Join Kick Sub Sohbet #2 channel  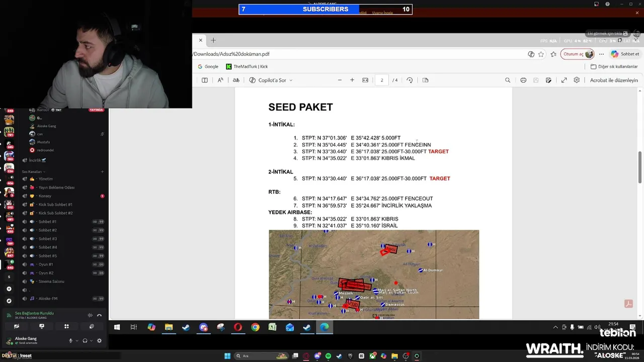[63, 213]
